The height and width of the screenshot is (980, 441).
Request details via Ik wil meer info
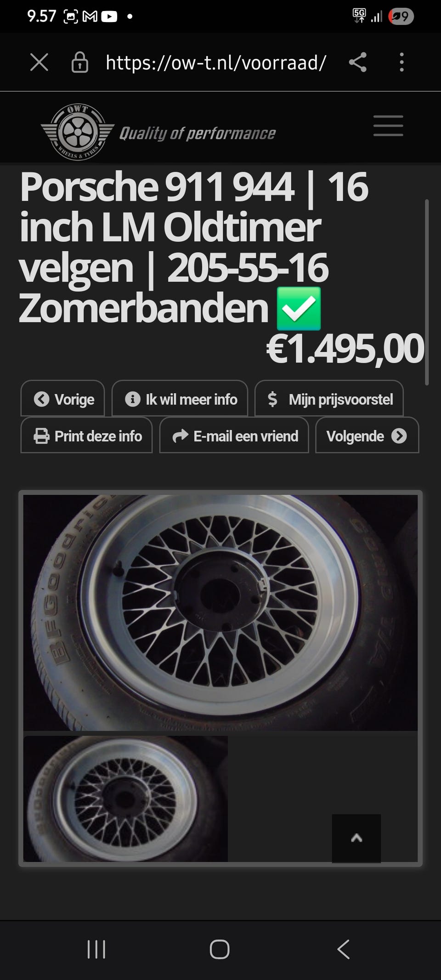pyautogui.click(x=180, y=398)
